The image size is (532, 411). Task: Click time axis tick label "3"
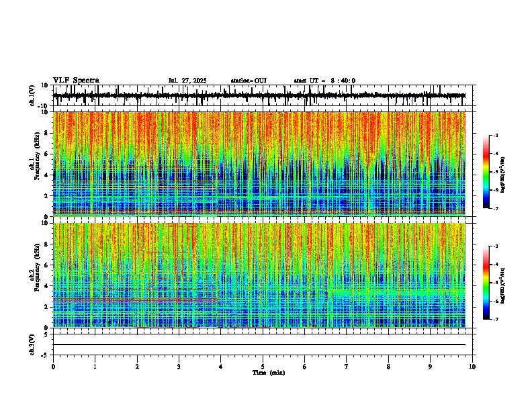[x=179, y=367]
